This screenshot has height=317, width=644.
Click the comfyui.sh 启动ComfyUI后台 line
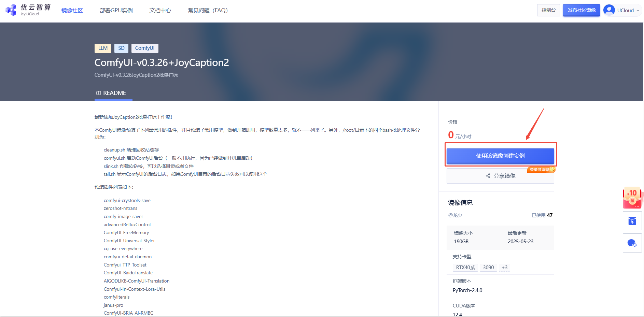(x=178, y=158)
